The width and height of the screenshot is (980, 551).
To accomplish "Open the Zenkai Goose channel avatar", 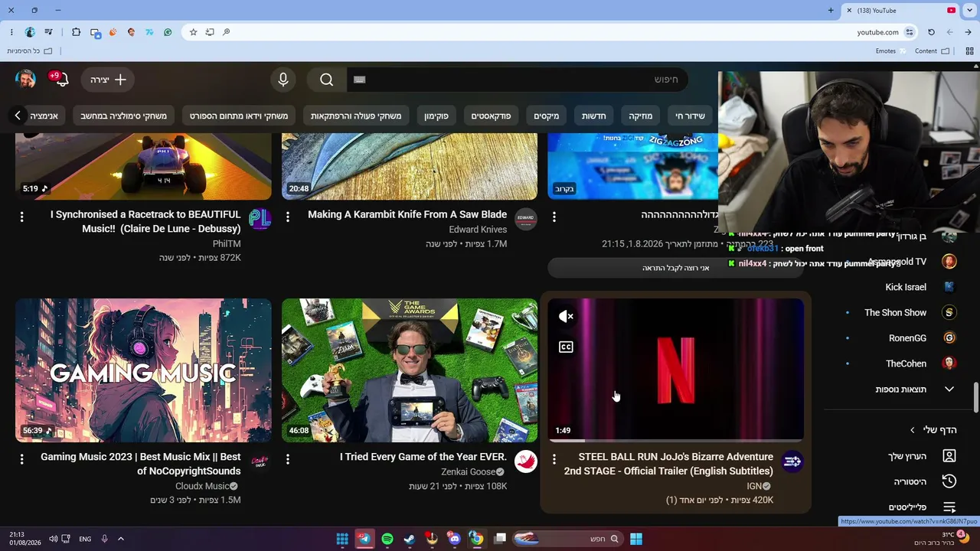I will click(526, 461).
